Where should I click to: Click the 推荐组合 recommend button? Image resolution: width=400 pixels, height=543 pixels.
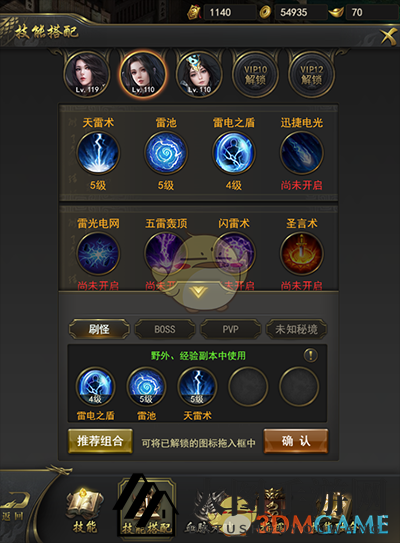point(100,441)
